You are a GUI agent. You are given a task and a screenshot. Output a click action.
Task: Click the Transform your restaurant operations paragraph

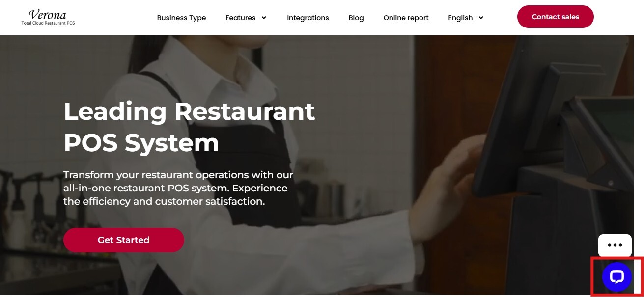[178, 188]
